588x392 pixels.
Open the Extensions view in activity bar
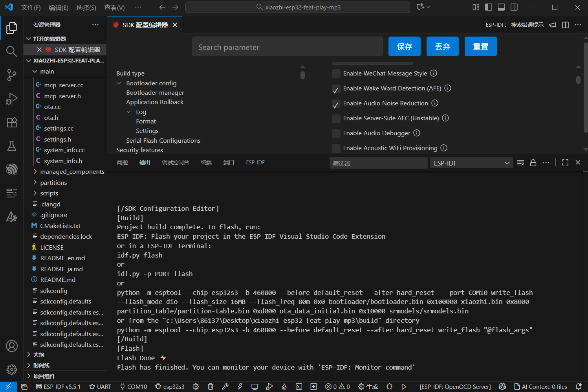pos(12,122)
